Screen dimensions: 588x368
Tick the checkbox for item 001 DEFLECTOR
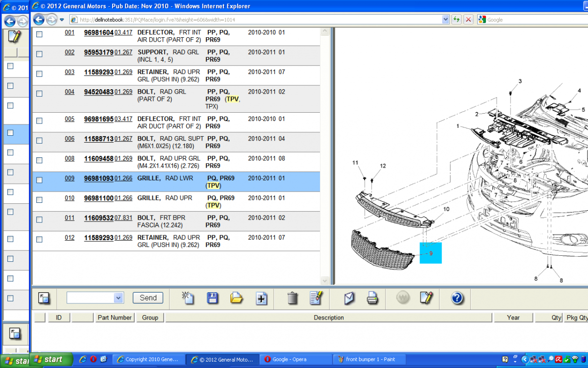tap(39, 34)
